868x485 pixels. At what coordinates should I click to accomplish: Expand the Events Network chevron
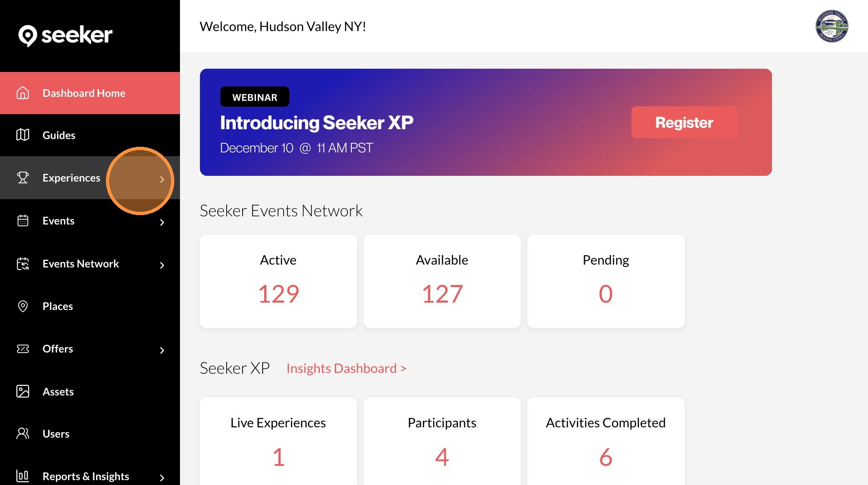point(162,265)
